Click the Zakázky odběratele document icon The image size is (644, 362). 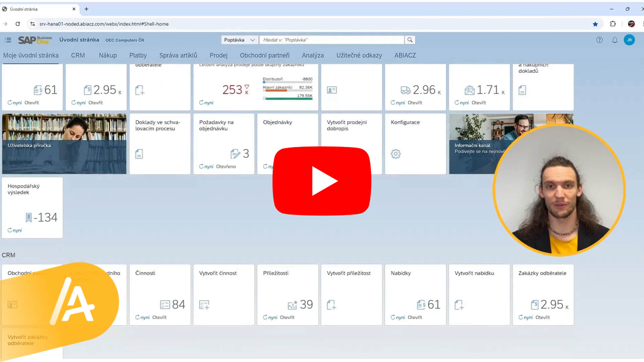[535, 305]
